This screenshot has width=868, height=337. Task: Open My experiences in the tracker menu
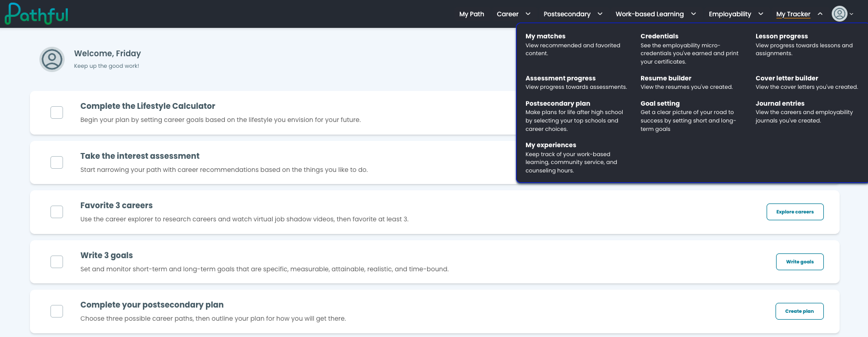coord(551,145)
